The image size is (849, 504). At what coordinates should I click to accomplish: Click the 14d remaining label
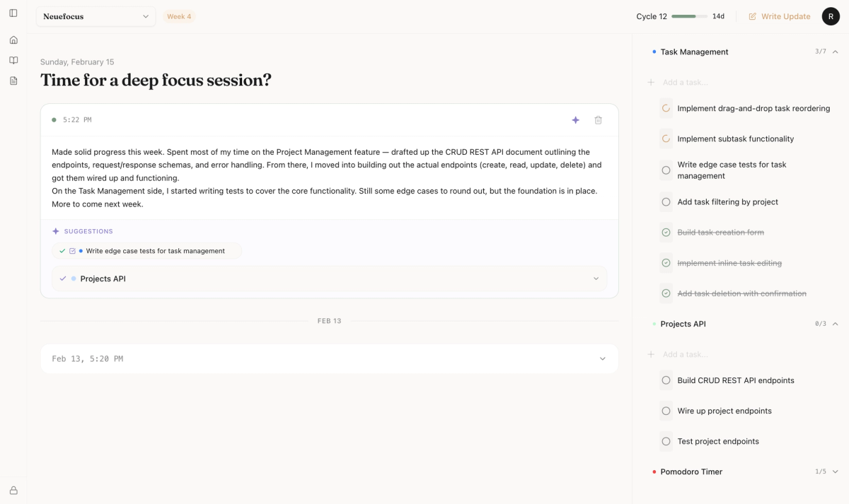pyautogui.click(x=718, y=16)
